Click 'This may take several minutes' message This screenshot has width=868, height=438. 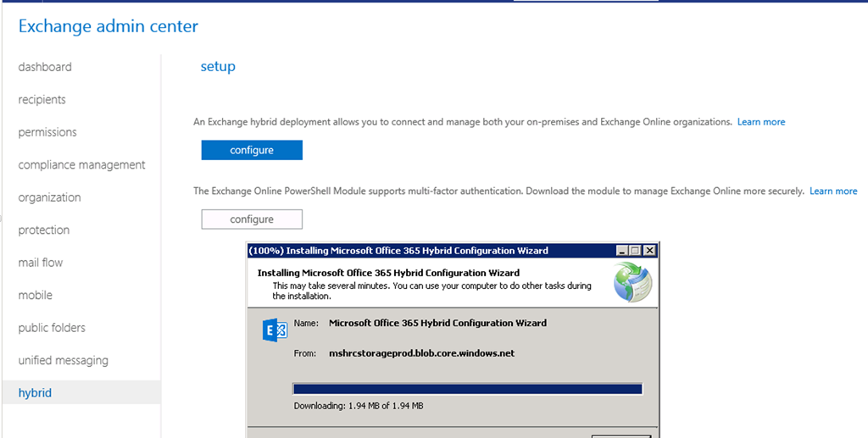[x=431, y=291]
